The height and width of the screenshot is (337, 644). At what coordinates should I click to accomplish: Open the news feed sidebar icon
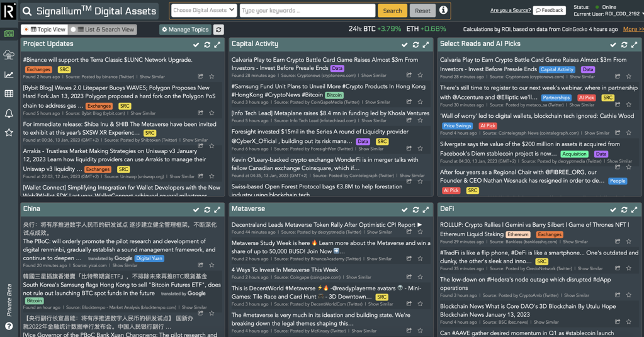[9, 34]
